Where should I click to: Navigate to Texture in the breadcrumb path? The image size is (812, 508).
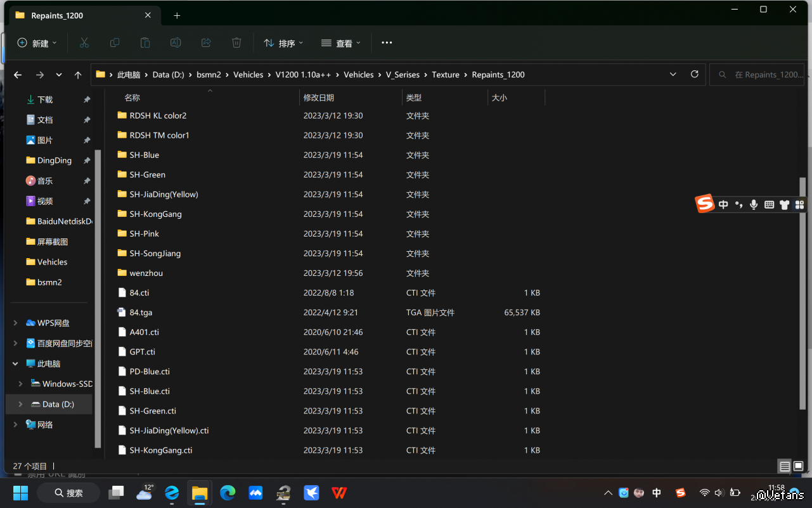(446, 74)
